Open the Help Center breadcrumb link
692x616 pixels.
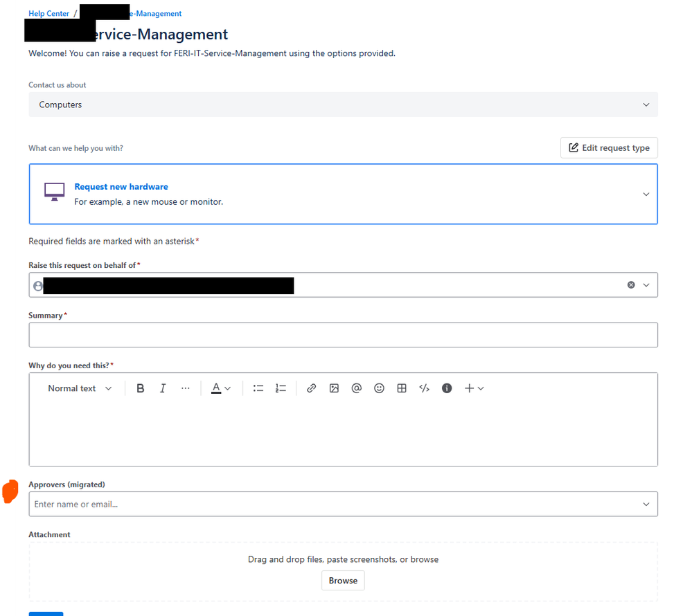coord(48,12)
